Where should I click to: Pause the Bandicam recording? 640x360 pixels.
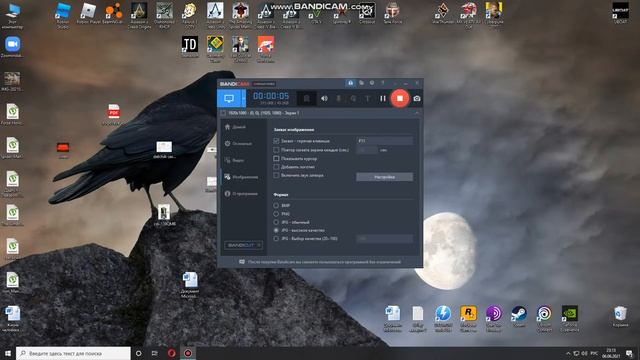(382, 98)
